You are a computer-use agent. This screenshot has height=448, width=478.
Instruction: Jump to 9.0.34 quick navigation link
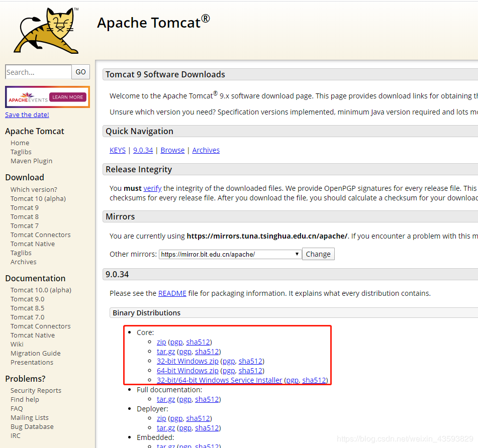(143, 150)
